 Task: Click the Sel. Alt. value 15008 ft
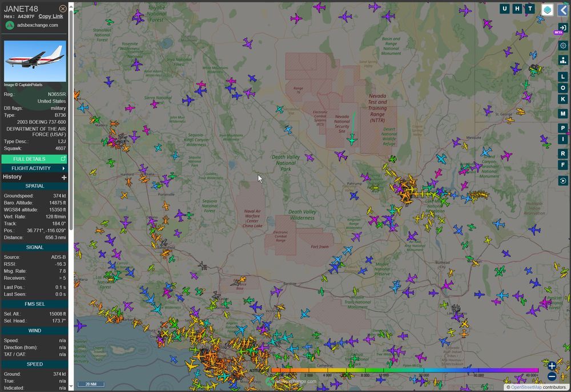58,314
